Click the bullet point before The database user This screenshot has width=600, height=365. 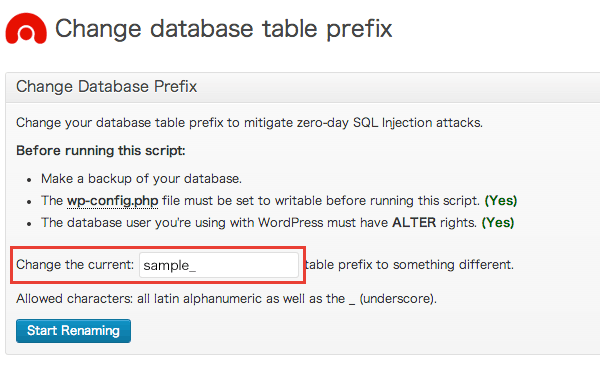pyautogui.click(x=29, y=224)
